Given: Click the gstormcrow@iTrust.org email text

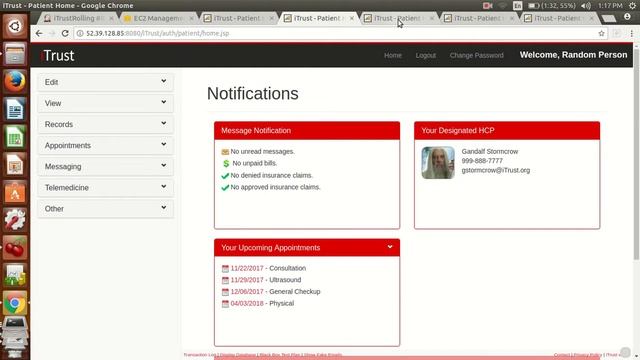Looking at the screenshot, I should (496, 170).
